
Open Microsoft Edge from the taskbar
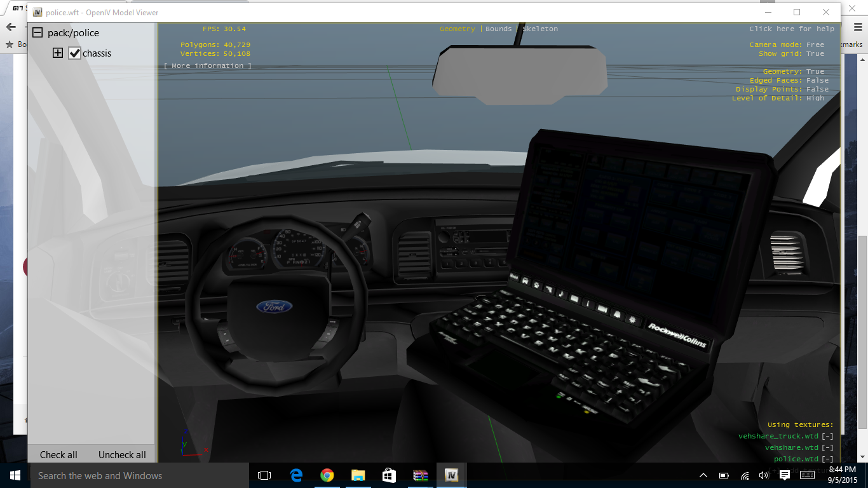pos(296,475)
